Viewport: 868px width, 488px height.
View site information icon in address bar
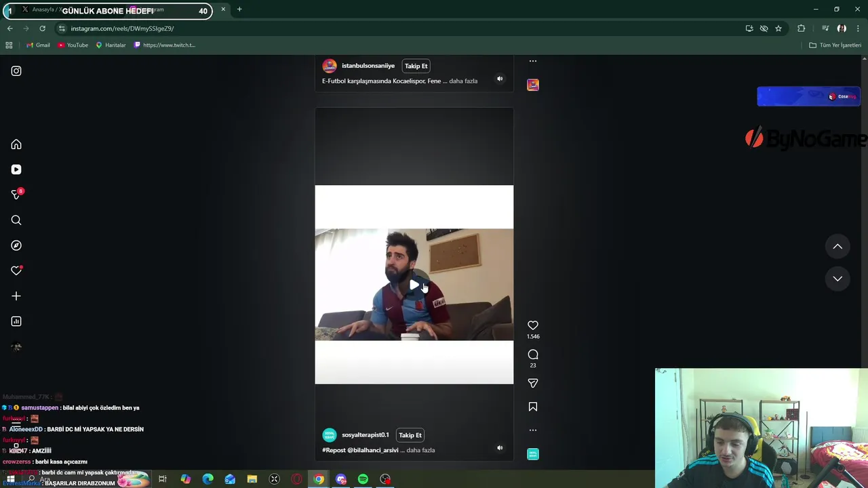[62, 28]
